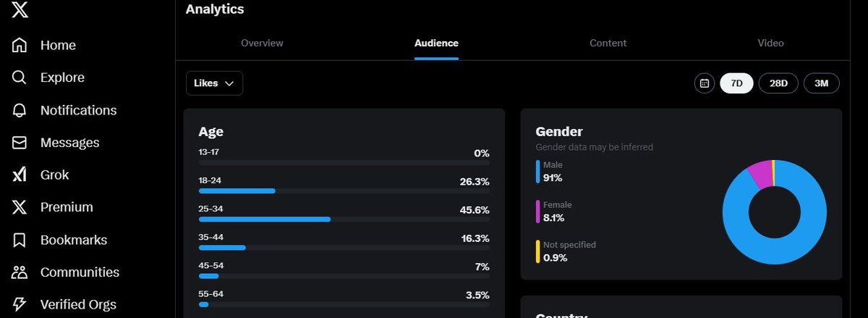The width and height of the screenshot is (868, 318).
Task: Open Communities people icon
Action: pos(20,272)
